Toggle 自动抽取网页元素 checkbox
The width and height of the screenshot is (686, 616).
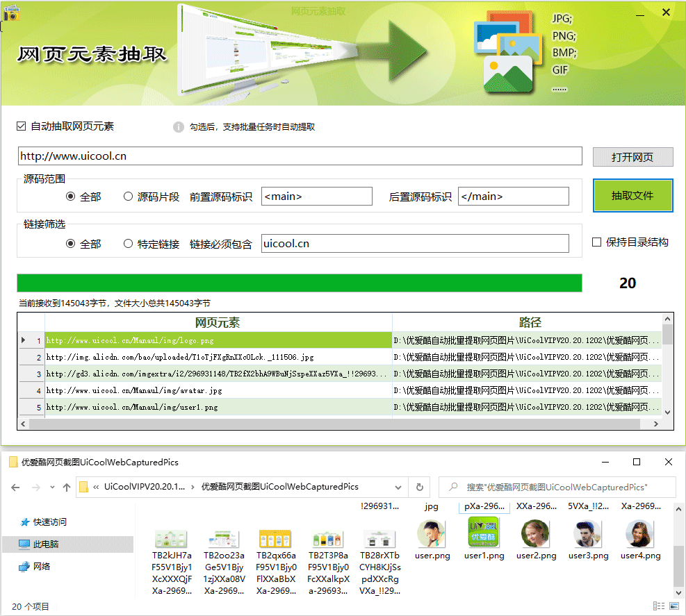pyautogui.click(x=21, y=126)
